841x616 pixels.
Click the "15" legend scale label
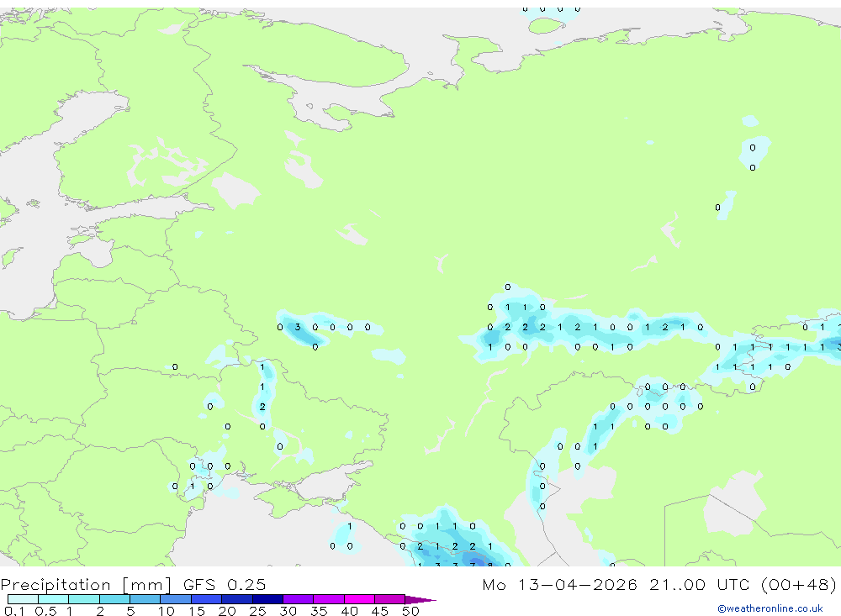pos(197,611)
